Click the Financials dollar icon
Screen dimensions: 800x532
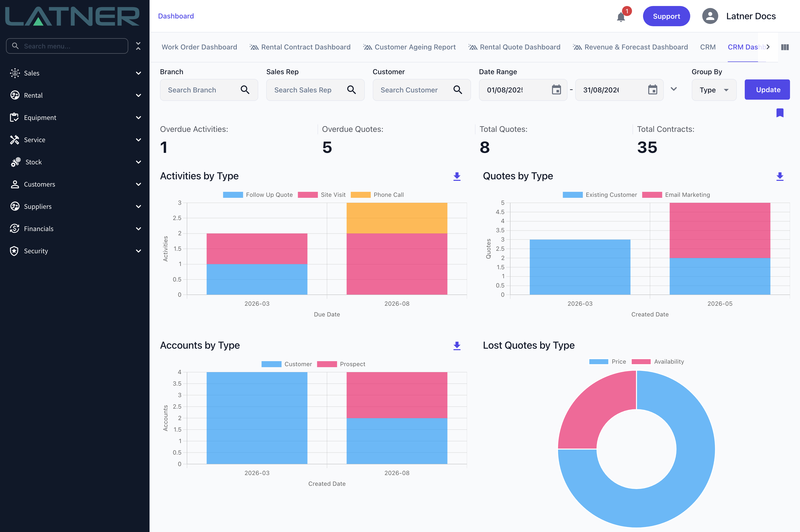pyautogui.click(x=14, y=229)
